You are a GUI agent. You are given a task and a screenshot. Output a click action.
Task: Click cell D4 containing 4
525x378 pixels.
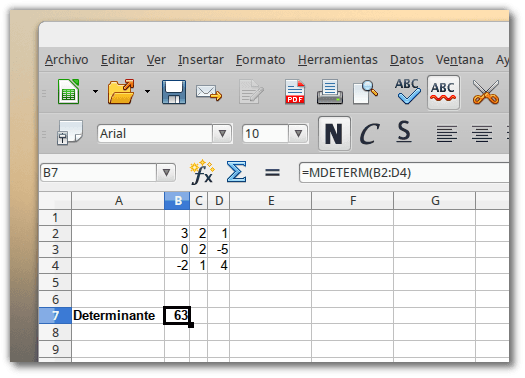(x=219, y=266)
